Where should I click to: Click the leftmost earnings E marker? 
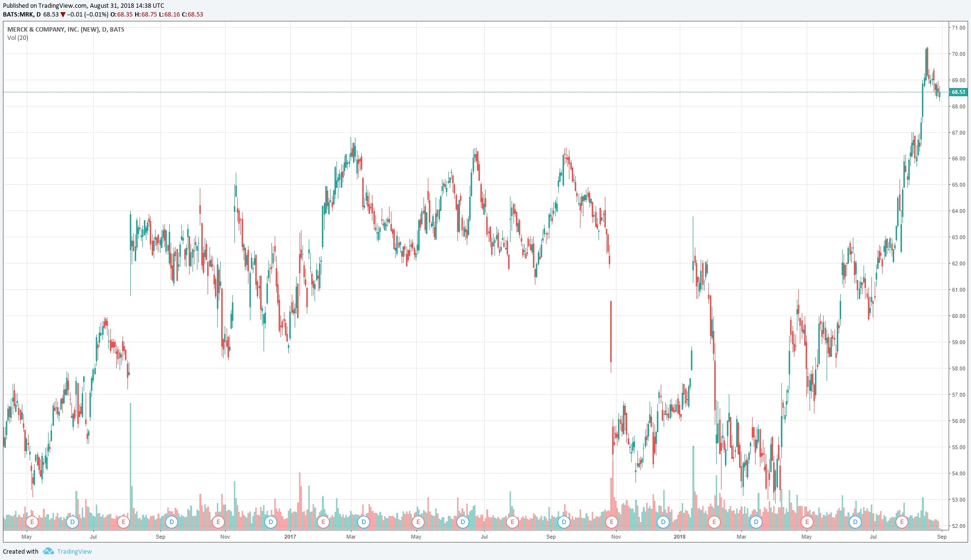click(x=32, y=522)
